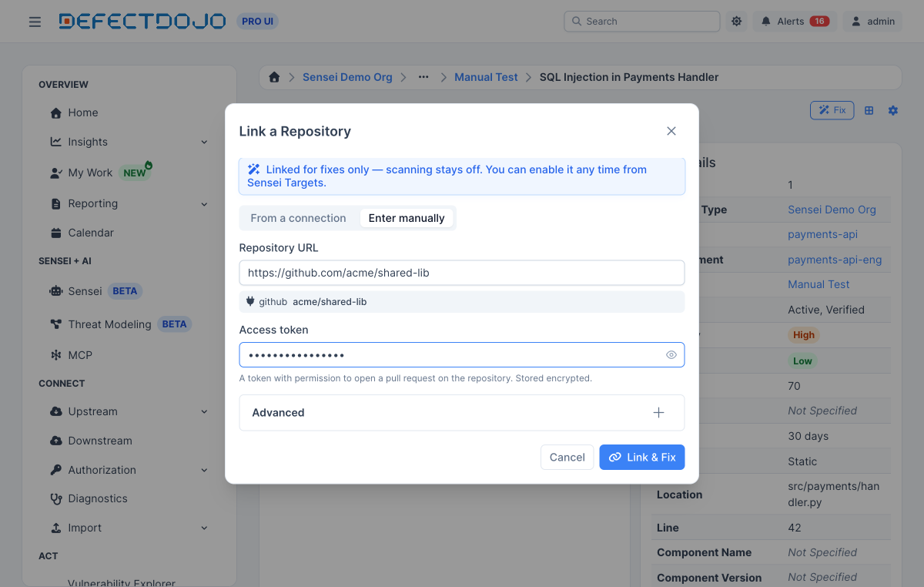Open Manual Test link in details panel

coord(819,284)
